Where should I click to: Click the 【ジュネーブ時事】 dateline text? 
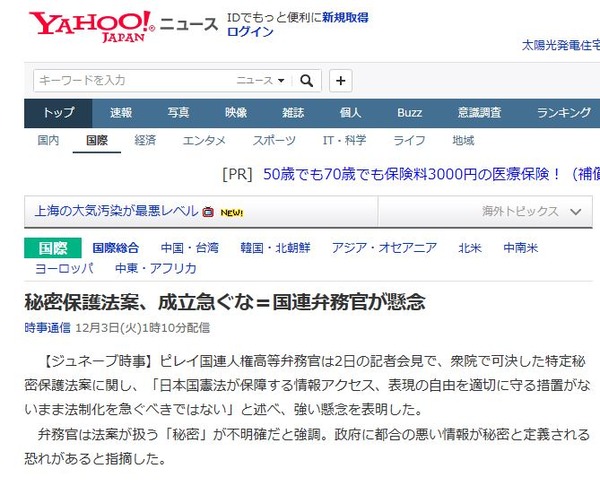(x=97, y=362)
